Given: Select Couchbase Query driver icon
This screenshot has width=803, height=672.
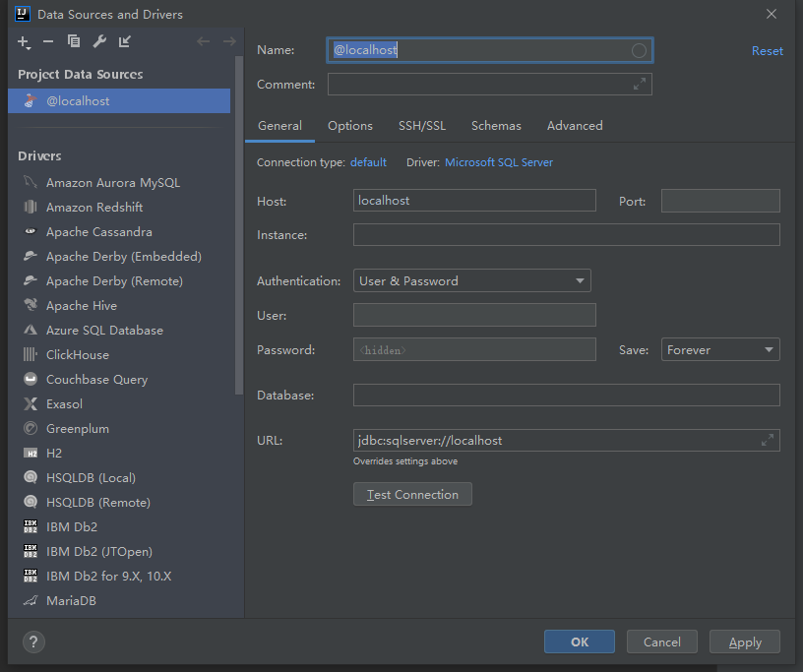Looking at the screenshot, I should (31, 379).
